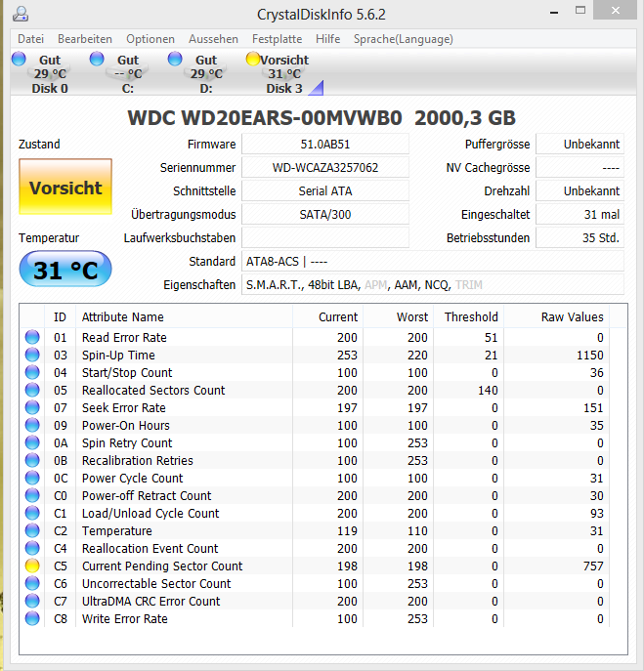Open the Hilfe menu
Viewport: 644px width, 671px height.
tap(328, 39)
